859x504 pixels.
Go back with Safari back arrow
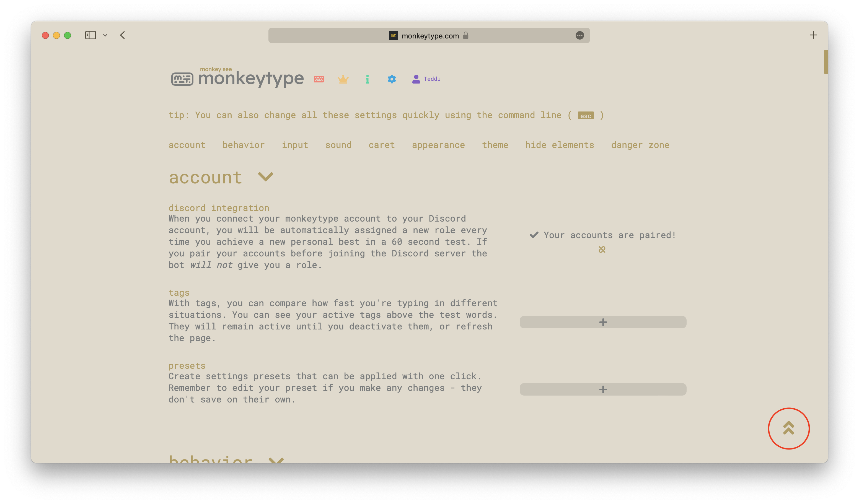click(122, 35)
